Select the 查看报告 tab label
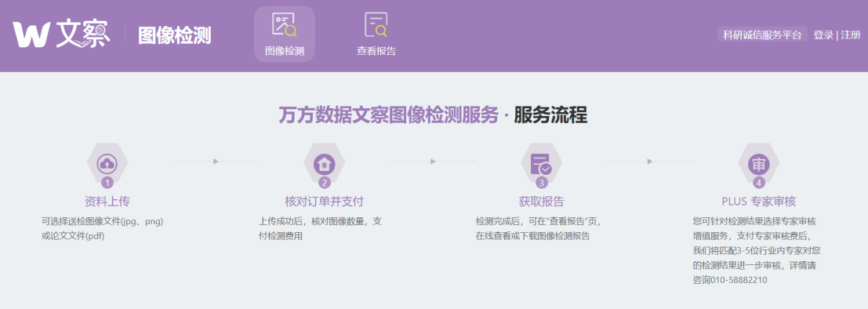 376,51
